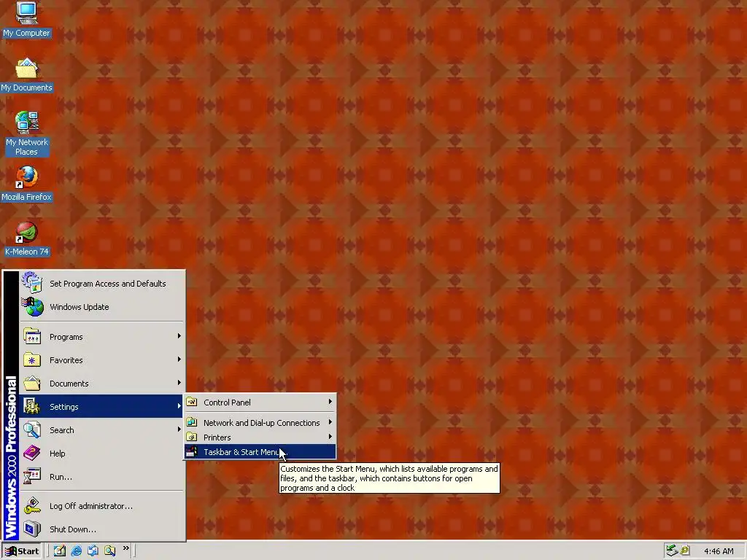Expand the Control Panel submenu arrow
Viewport: 747px width, 560px height.
330,402
